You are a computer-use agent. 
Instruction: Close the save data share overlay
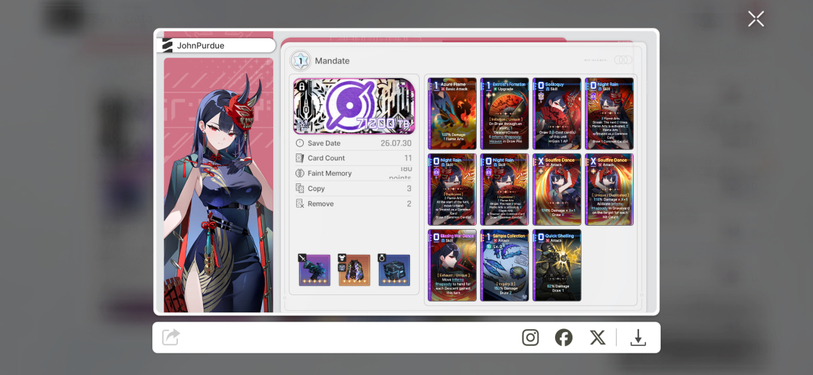(756, 19)
